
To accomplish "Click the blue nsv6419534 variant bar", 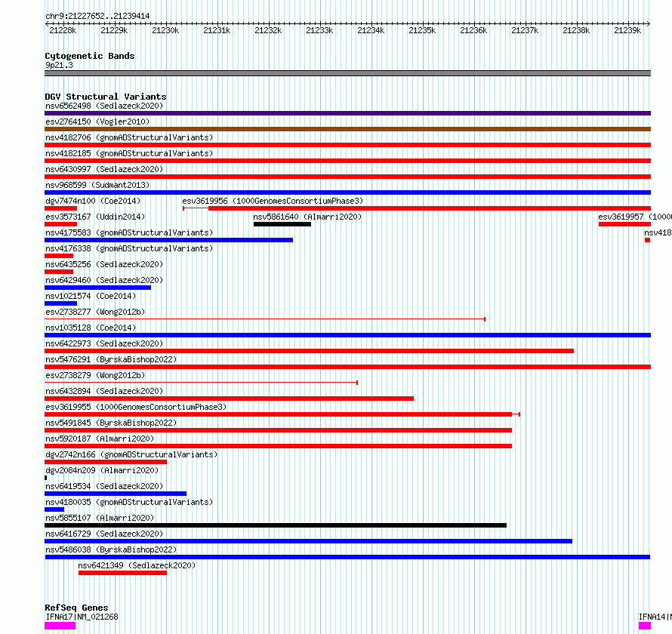I will 116,494.
